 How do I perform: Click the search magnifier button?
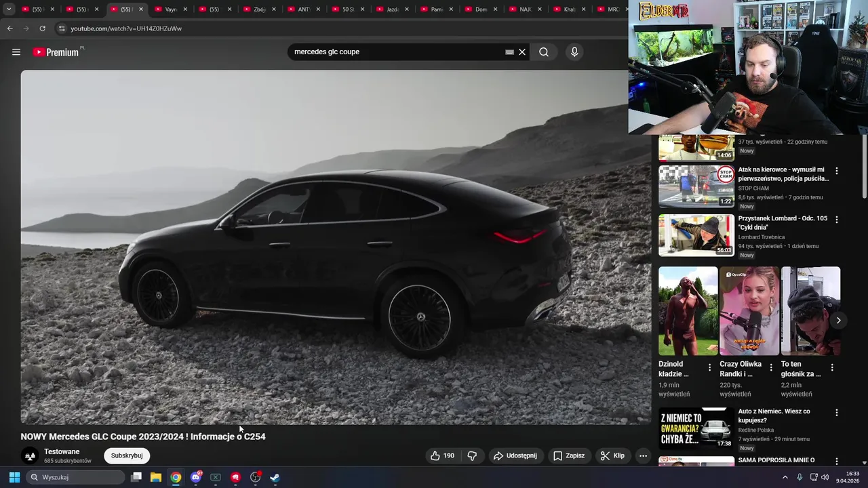(544, 52)
